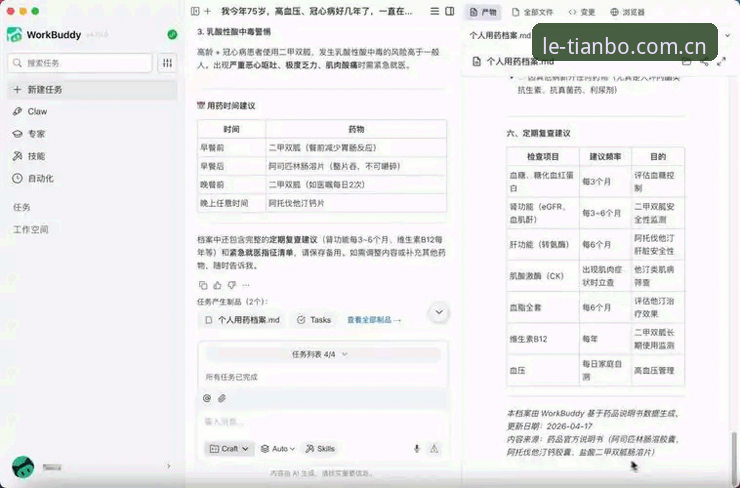Click the 维生素B12 row in the checkup table
Image resolution: width=740 pixels, height=488 pixels.
(595, 339)
